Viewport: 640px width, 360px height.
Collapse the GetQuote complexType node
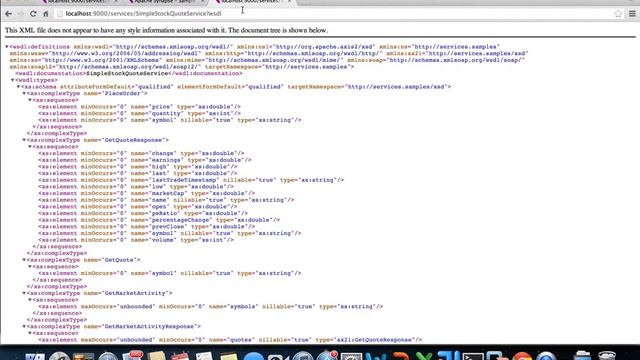point(24,260)
